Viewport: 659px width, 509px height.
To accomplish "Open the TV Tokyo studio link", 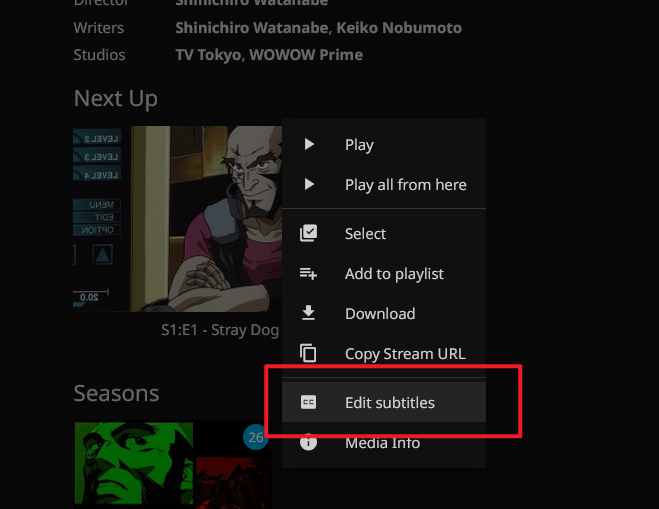I will 207,54.
